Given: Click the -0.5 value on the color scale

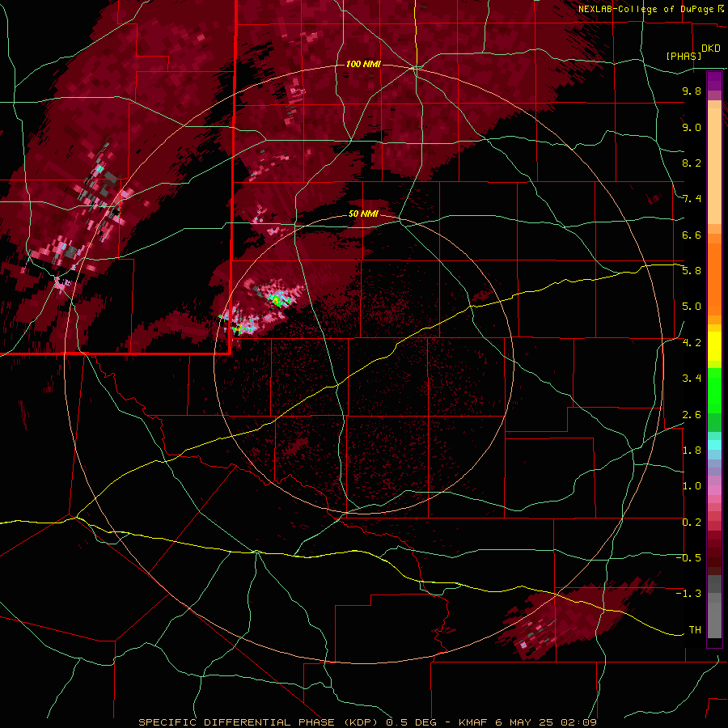Looking at the screenshot, I should click(688, 558).
